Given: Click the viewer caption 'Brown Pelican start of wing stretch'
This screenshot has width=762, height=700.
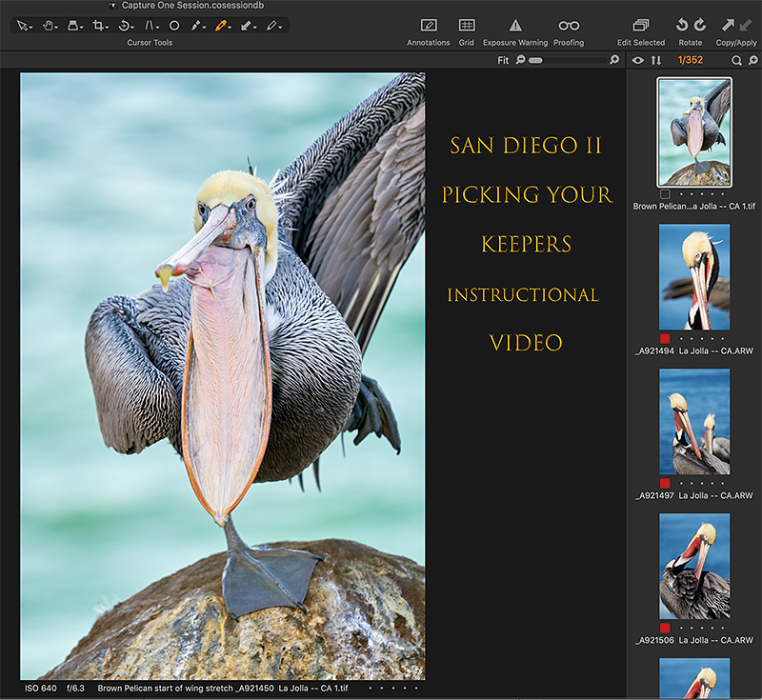Looking at the screenshot, I should point(165,689).
